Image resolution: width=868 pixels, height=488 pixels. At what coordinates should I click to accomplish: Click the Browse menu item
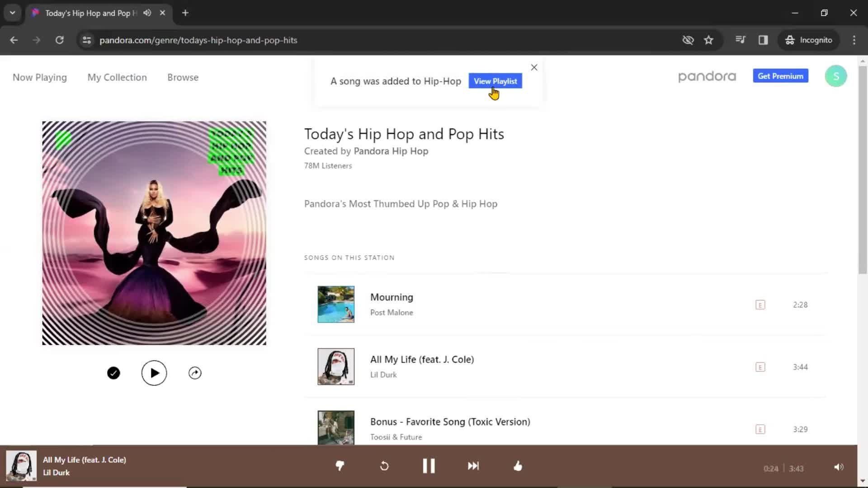coord(183,77)
